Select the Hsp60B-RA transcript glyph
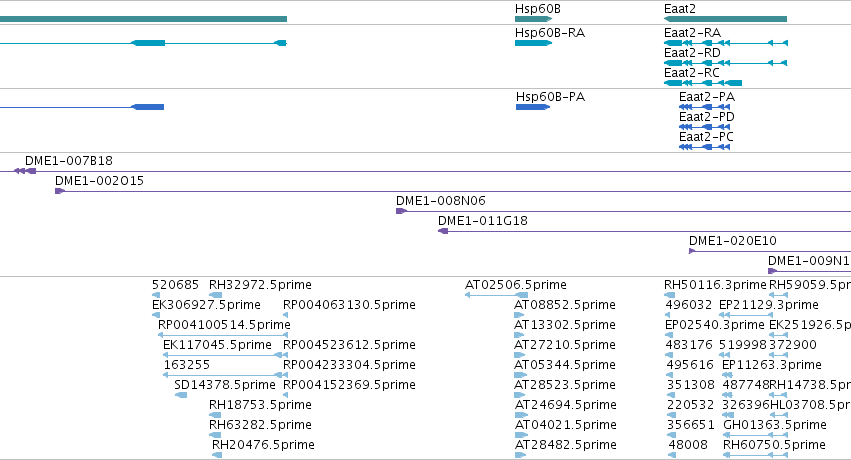 [x=533, y=43]
